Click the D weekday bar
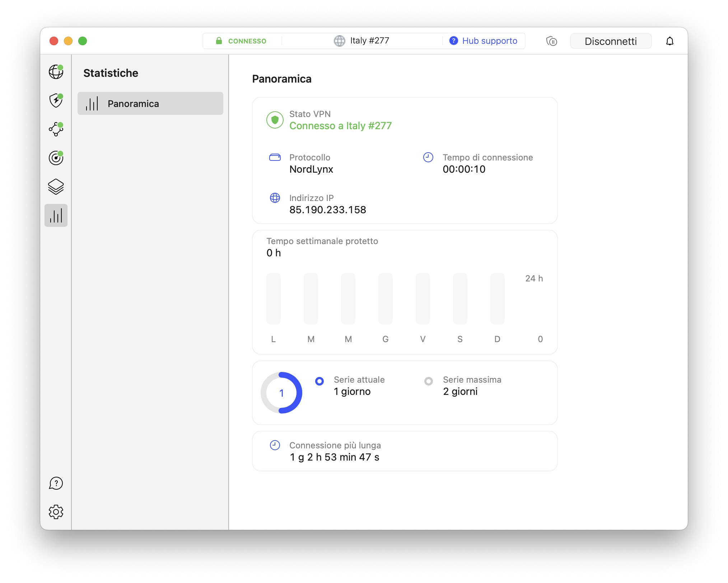This screenshot has width=728, height=583. [x=498, y=299]
